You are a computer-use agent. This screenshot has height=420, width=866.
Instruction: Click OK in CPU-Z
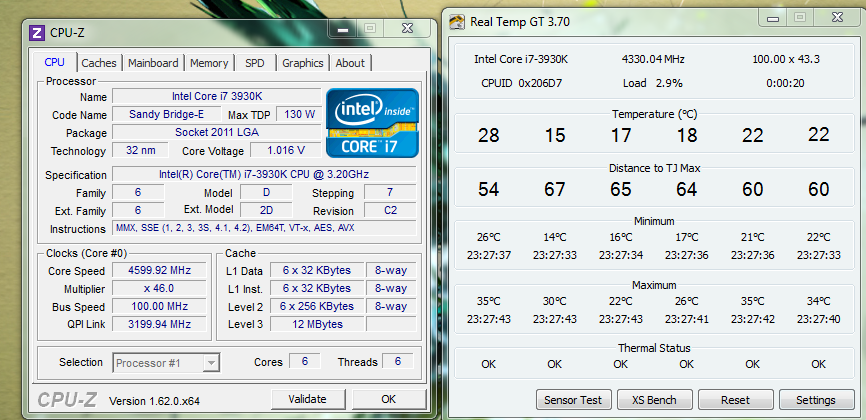(388, 399)
